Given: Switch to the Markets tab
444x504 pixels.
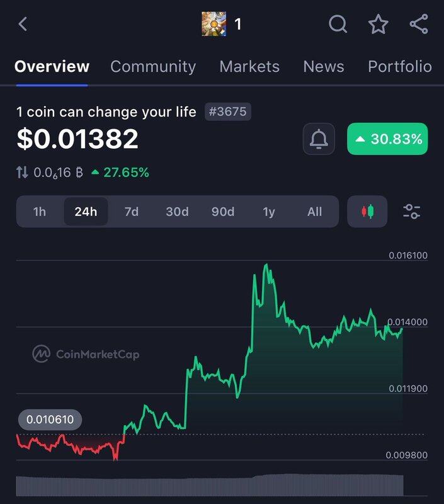Looking at the screenshot, I should point(249,66).
